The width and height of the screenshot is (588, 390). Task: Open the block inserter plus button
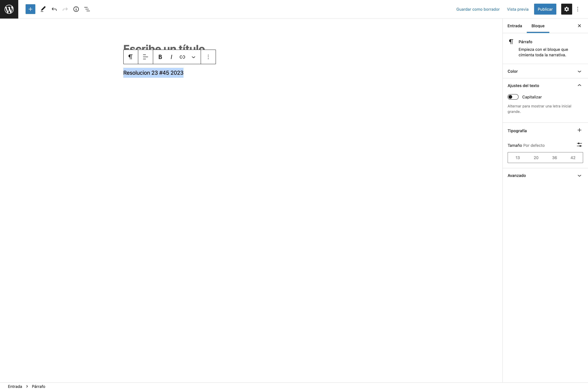[30, 9]
